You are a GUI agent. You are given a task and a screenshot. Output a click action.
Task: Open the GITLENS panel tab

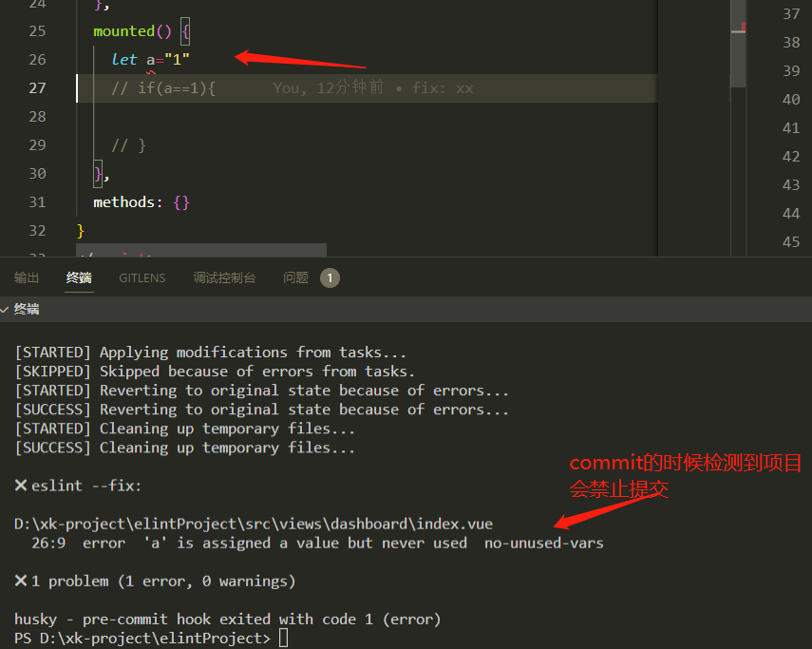point(142,278)
